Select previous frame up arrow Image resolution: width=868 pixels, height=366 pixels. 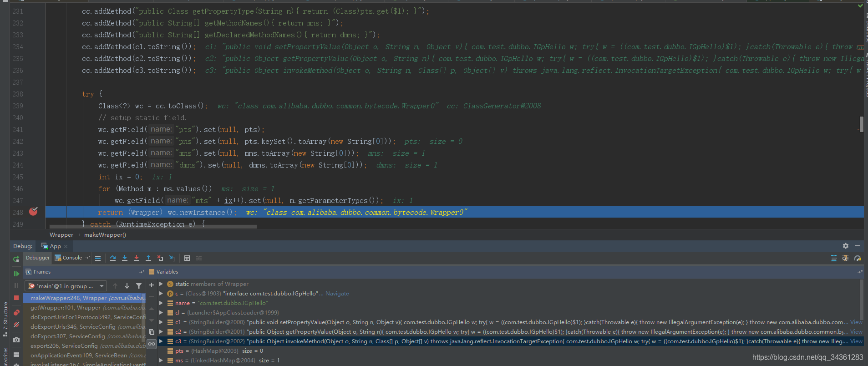(x=115, y=286)
